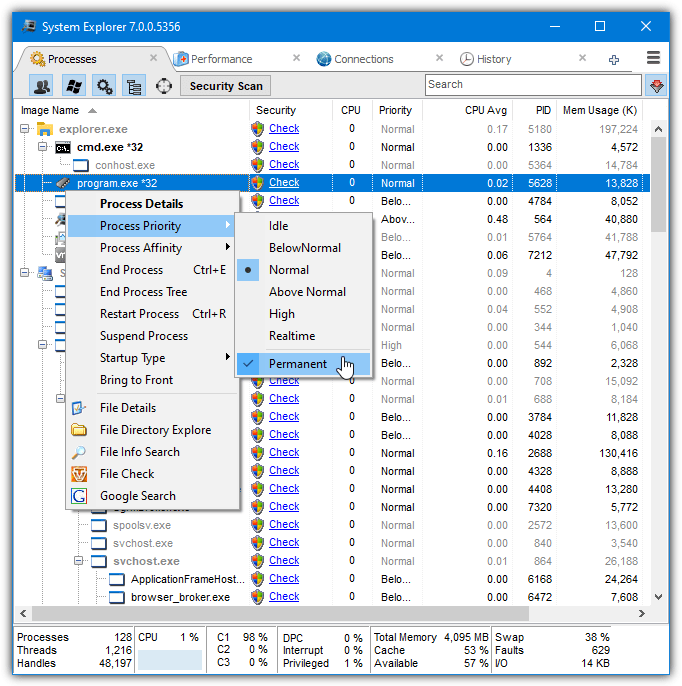Click the vertical scrollbar thumb
This screenshot has height=686, width=682.
click(x=658, y=185)
